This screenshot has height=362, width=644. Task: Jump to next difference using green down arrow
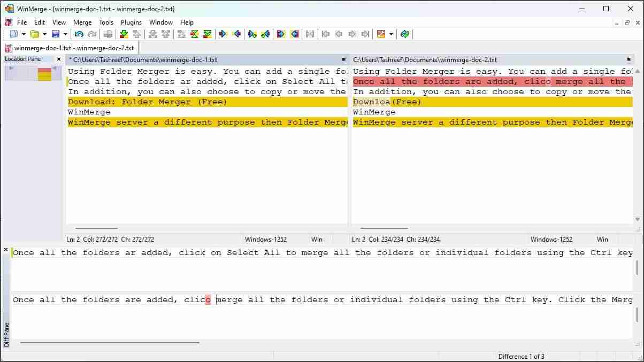coord(124,34)
